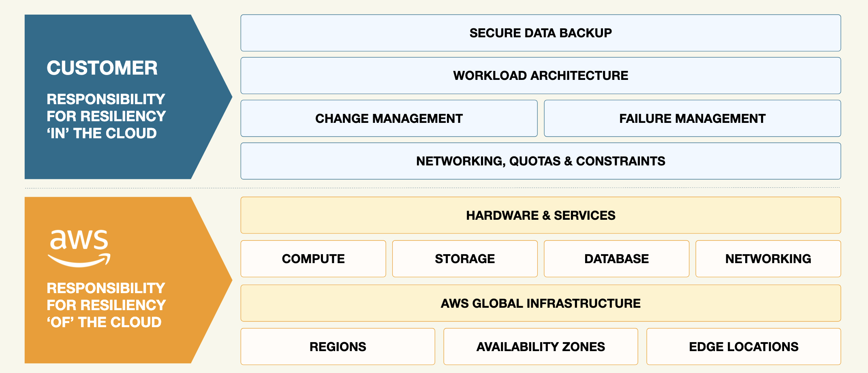Click the Regions box

[338, 347]
